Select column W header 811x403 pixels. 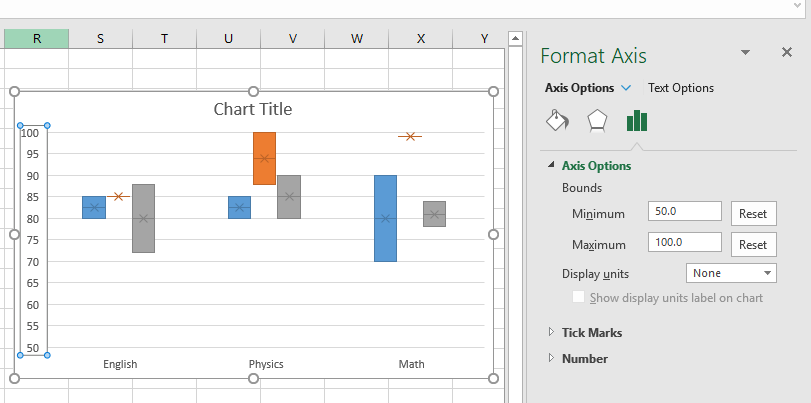pyautogui.click(x=356, y=39)
